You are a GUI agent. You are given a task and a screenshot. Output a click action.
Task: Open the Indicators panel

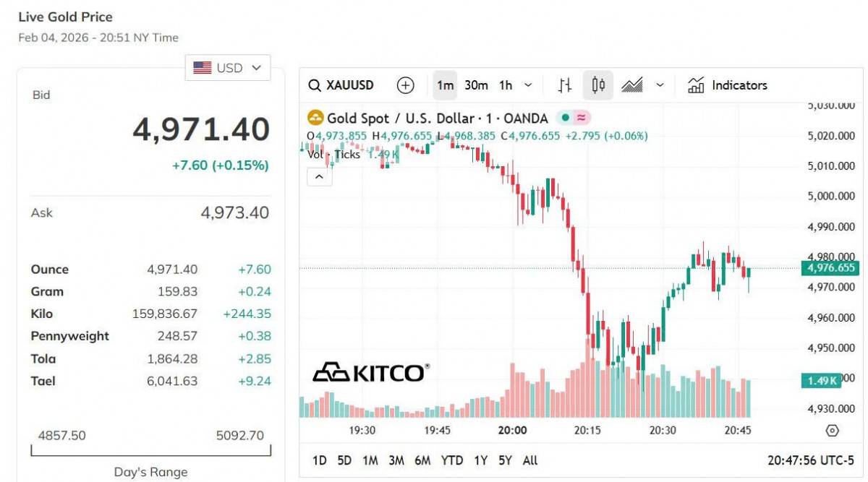coord(727,85)
